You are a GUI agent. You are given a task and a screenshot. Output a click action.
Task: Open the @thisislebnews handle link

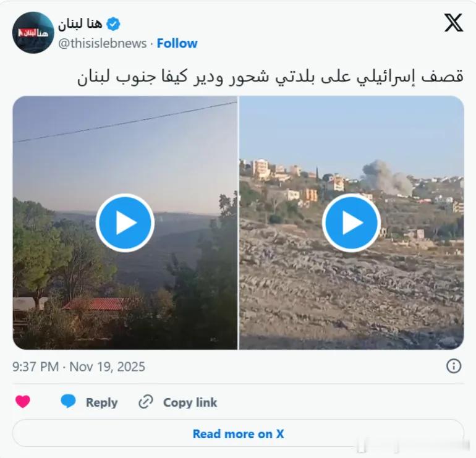point(102,43)
